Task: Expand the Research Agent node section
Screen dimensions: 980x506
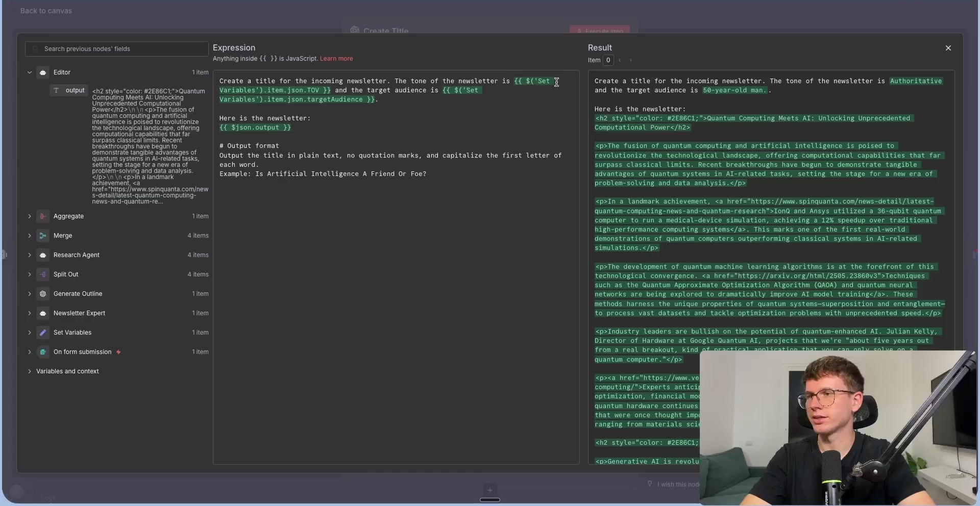Action: 29,255
